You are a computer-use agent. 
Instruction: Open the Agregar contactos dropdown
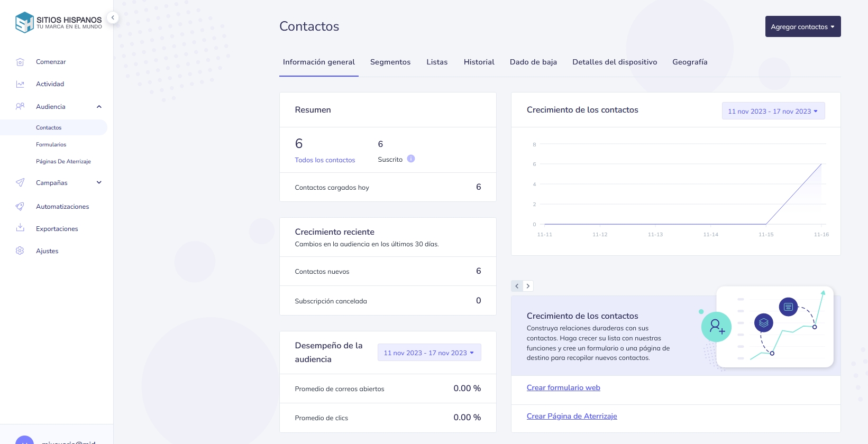tap(802, 26)
